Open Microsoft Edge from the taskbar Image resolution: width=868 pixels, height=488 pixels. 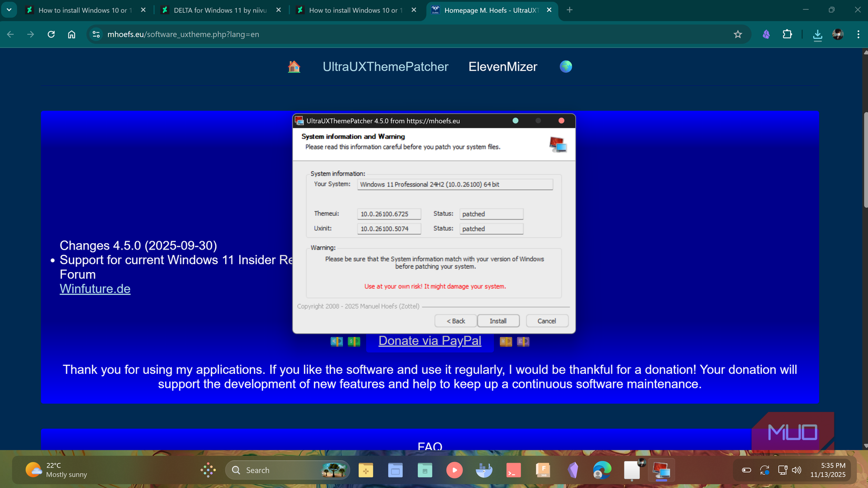(x=602, y=470)
